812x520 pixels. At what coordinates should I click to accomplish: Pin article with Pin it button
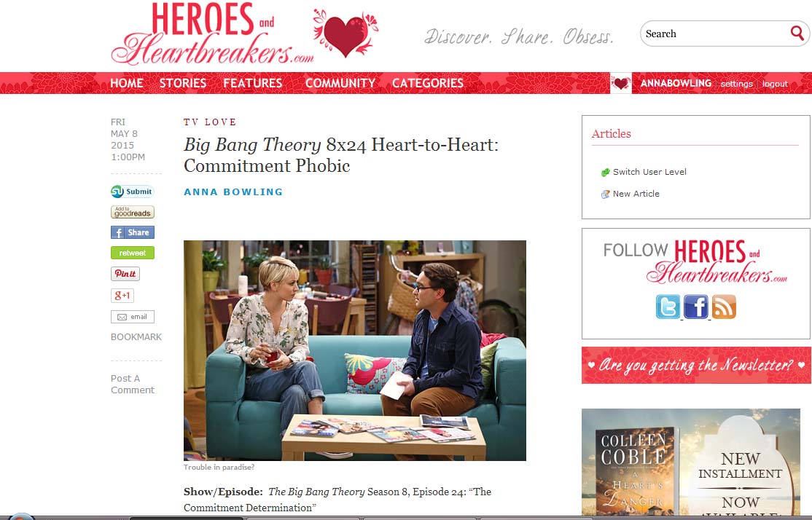click(125, 274)
